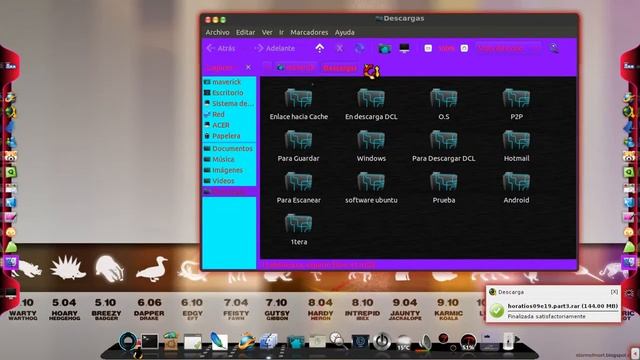Dismiss the Descarga notification with [X]

(x=614, y=292)
